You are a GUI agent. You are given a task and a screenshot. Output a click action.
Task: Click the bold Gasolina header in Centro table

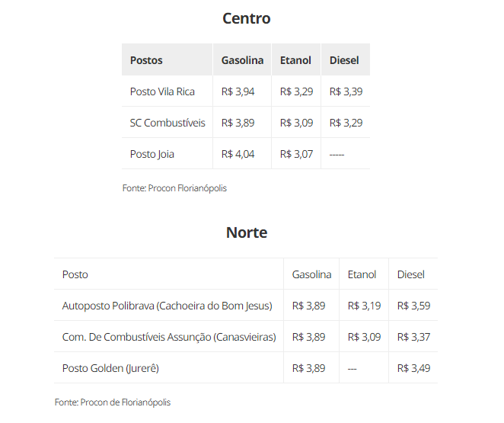point(242,60)
